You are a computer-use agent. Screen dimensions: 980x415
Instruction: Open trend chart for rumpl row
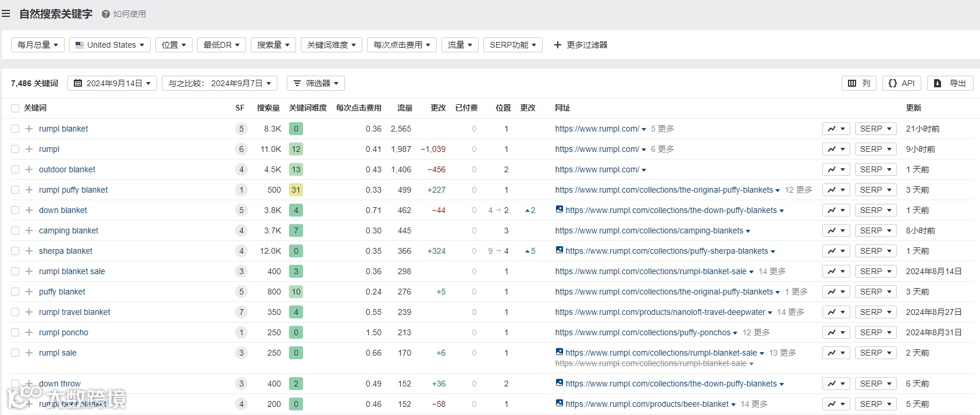tap(836, 149)
